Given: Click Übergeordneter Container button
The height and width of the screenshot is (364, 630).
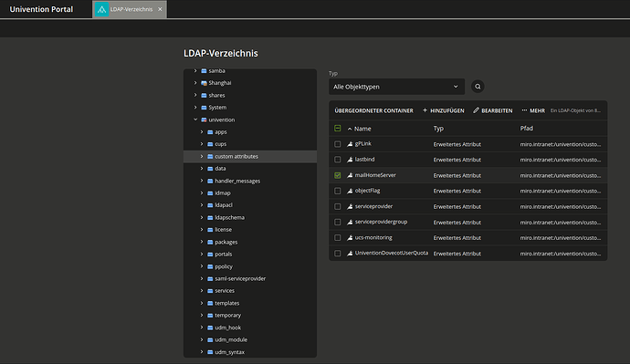Looking at the screenshot, I should pyautogui.click(x=373, y=110).
